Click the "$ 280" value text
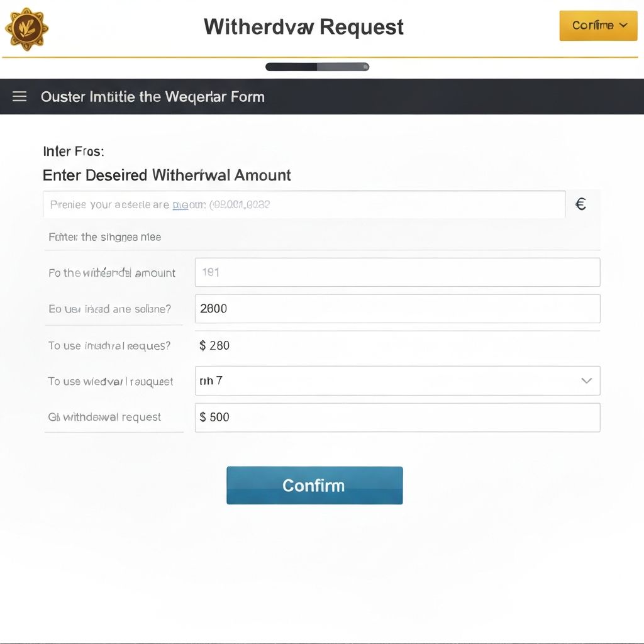The width and height of the screenshot is (644, 644). click(x=214, y=345)
